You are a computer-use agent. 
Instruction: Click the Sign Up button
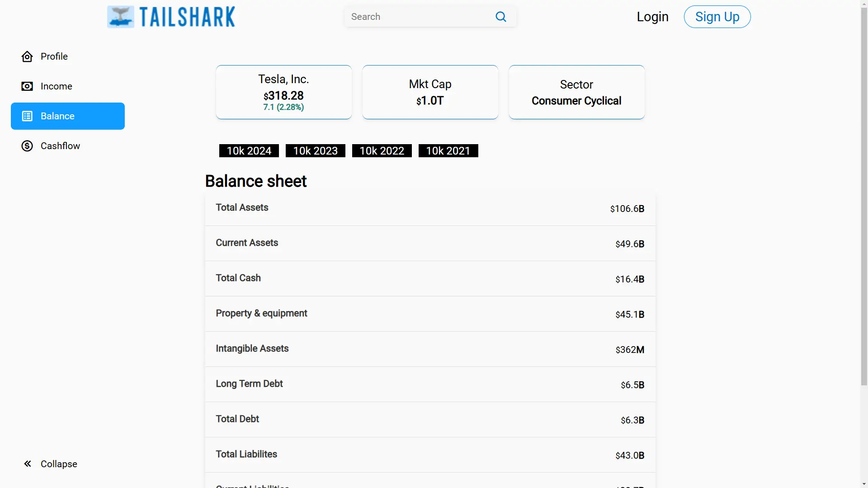717,17
